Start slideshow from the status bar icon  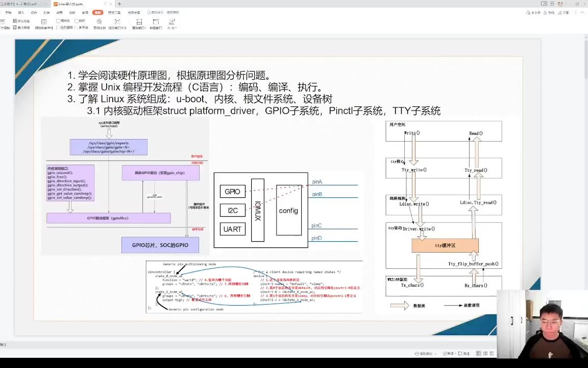tap(492, 353)
